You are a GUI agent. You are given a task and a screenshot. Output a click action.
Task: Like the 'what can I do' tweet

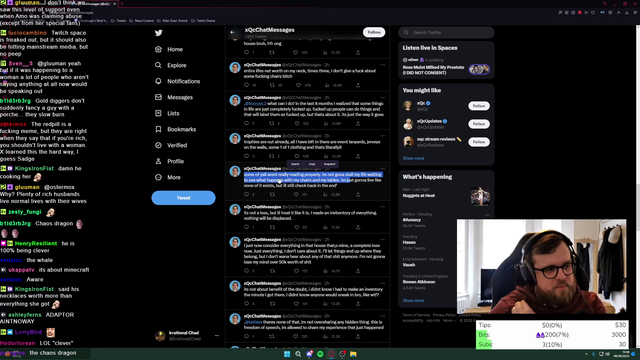coord(297,123)
